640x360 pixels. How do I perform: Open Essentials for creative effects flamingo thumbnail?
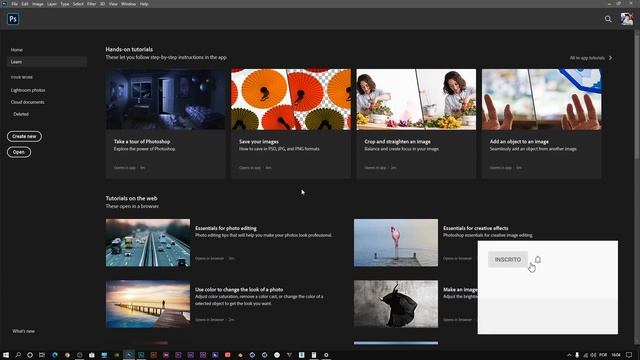point(396,243)
